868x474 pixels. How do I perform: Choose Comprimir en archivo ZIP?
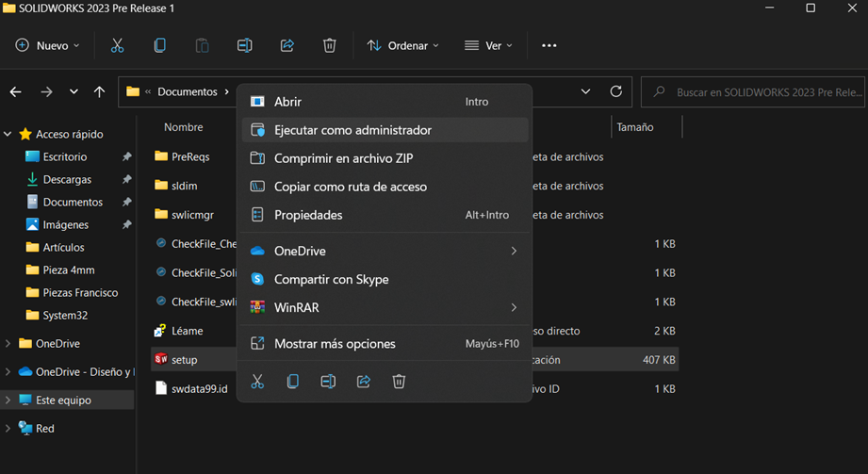point(385,157)
